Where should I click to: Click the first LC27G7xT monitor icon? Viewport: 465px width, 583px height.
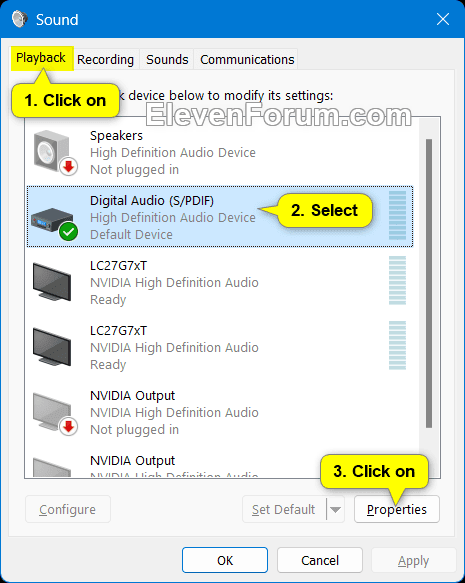[52, 281]
